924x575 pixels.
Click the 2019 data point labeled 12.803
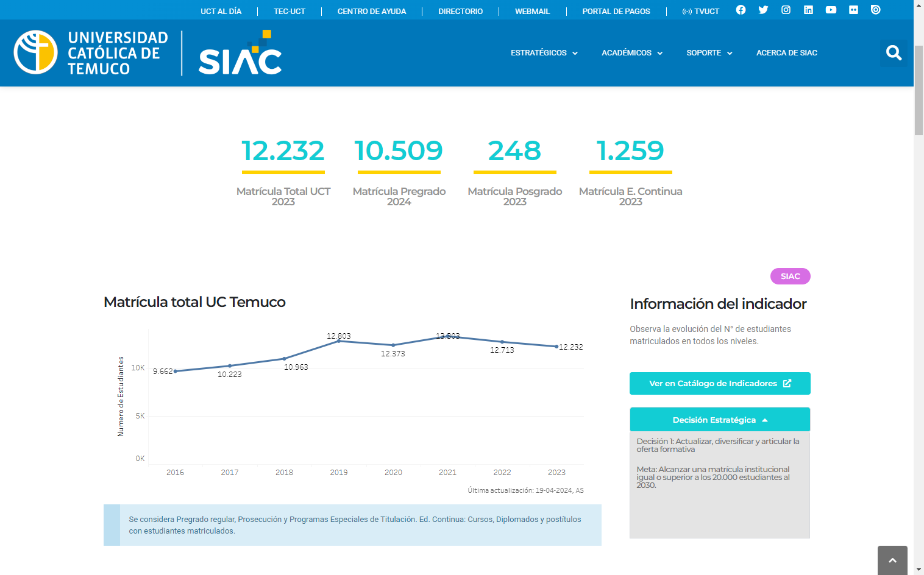(339, 340)
